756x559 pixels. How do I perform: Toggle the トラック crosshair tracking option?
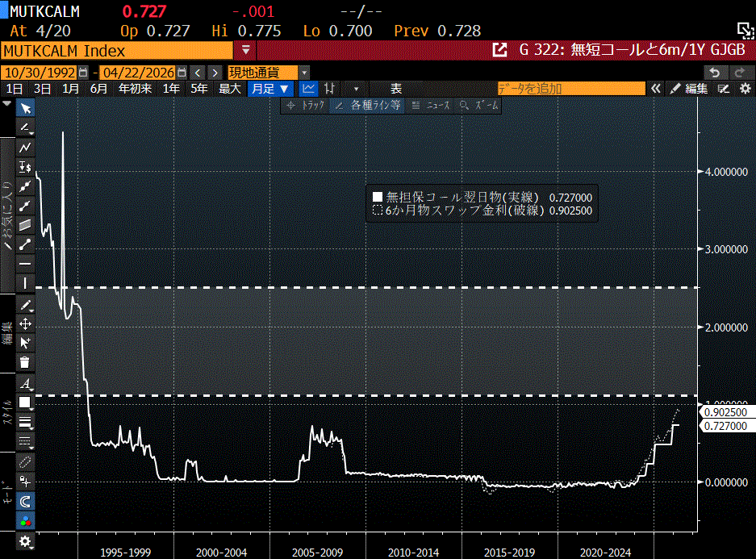coord(305,105)
